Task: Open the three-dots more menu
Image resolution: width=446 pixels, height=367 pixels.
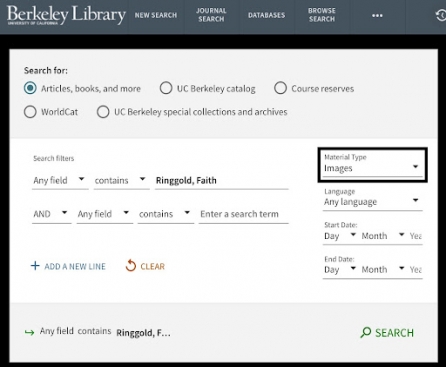Action: (377, 15)
